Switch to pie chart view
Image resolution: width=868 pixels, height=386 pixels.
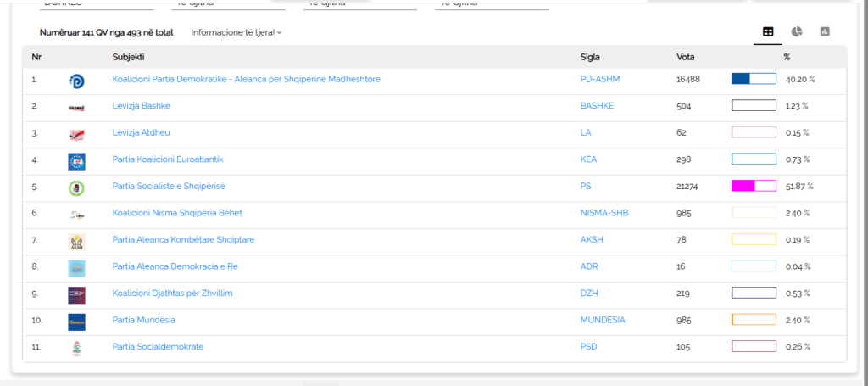tap(797, 32)
